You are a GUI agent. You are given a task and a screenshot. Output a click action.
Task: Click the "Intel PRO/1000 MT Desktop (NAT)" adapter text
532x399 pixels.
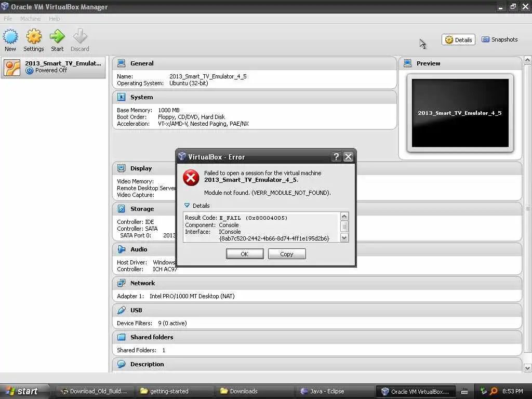click(192, 296)
